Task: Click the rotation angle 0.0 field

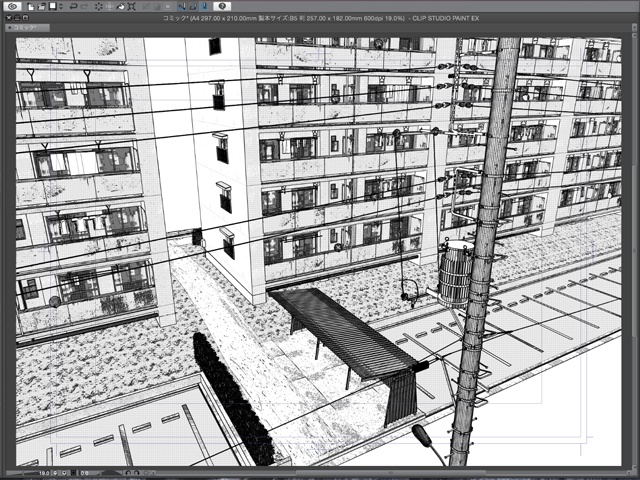Action: pos(85,473)
